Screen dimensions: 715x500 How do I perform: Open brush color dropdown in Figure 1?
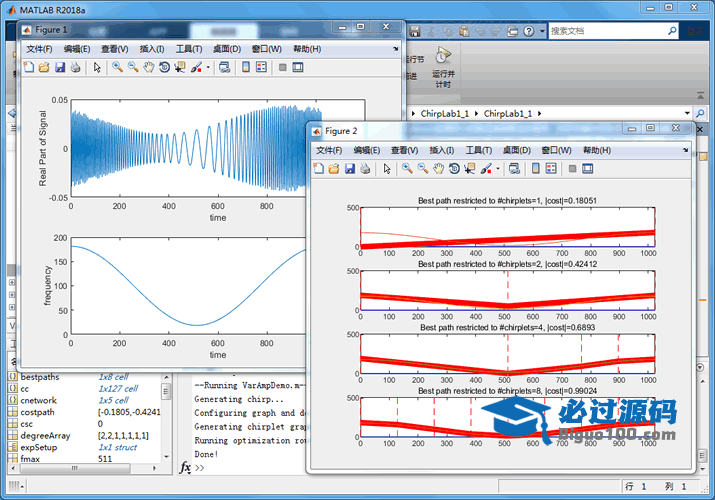208,67
